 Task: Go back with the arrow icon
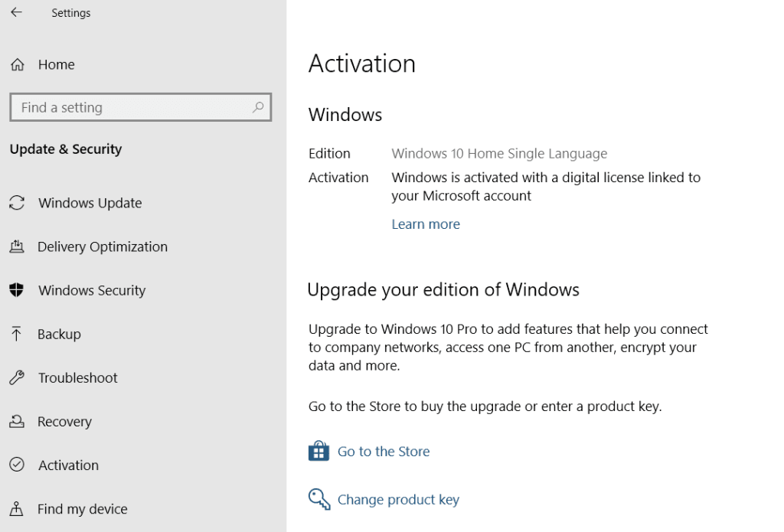tap(17, 12)
